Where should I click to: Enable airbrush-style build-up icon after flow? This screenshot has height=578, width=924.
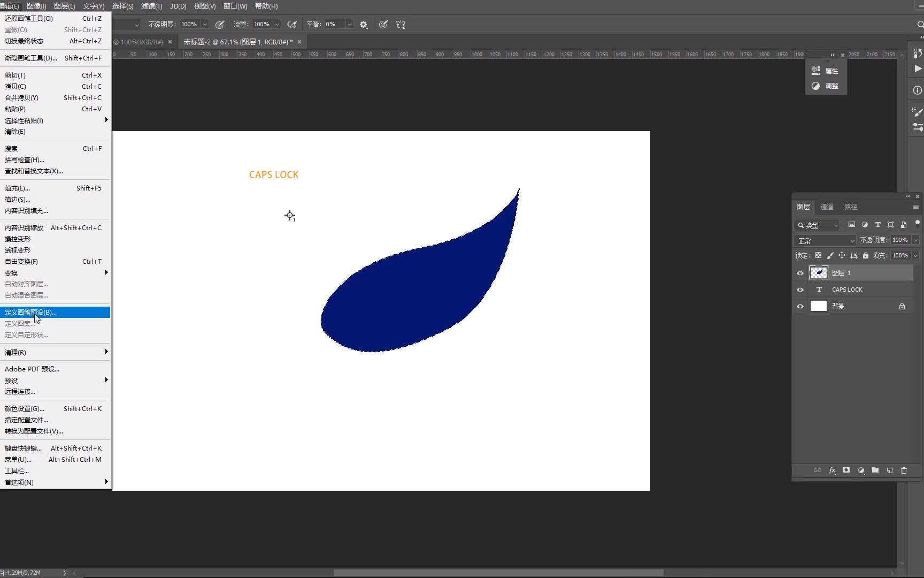pos(292,25)
